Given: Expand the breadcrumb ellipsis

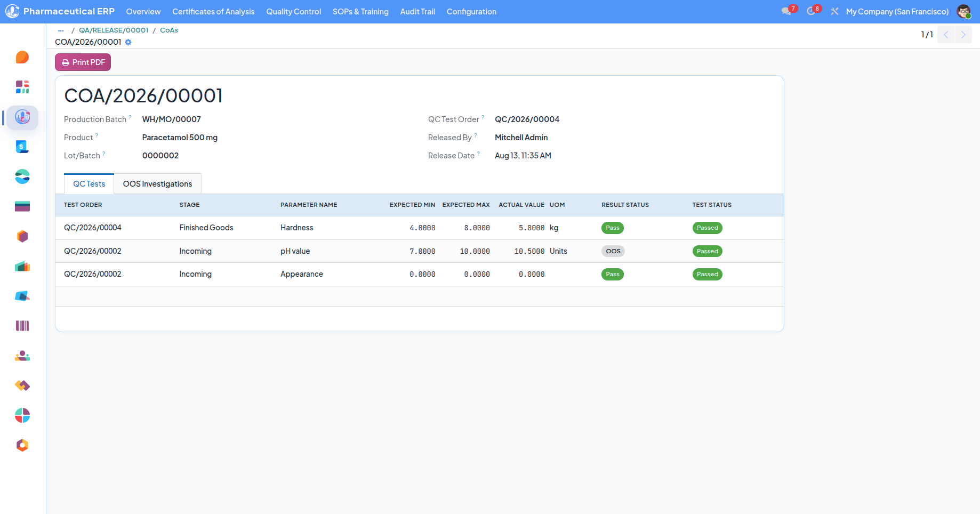Looking at the screenshot, I should (61, 30).
